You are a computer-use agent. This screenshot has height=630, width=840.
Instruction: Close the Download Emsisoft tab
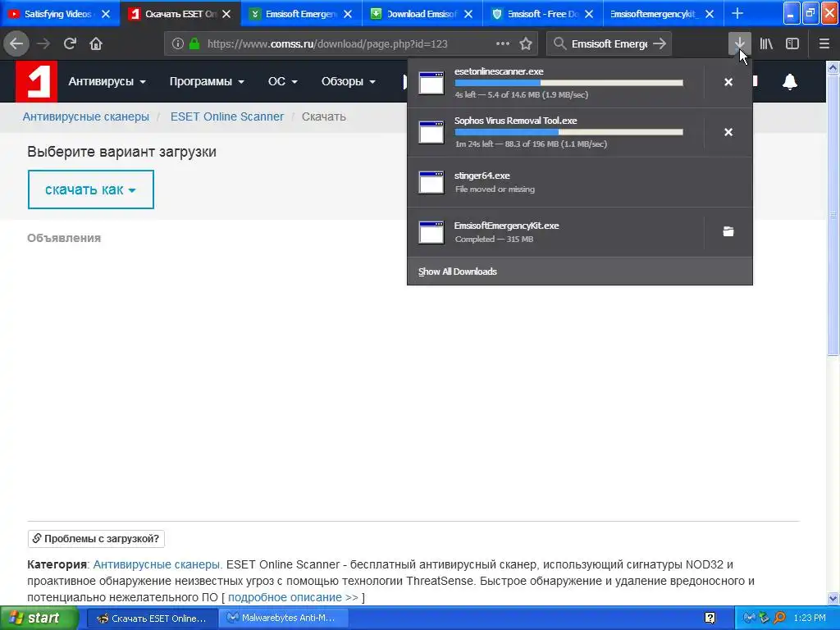[x=468, y=14]
